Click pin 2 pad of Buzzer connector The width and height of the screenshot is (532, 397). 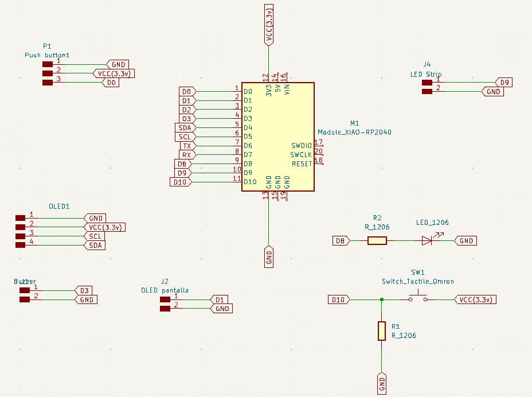tap(25, 299)
